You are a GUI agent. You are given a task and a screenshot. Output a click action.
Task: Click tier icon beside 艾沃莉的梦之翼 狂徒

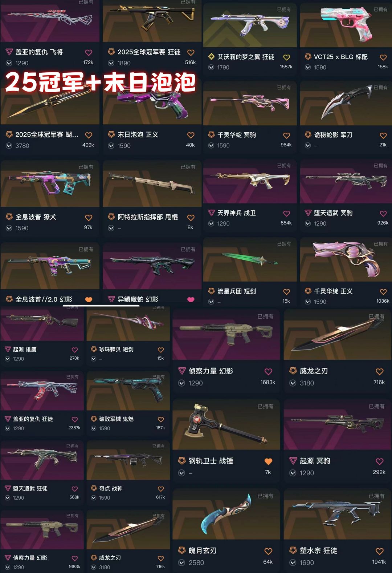[x=211, y=57]
